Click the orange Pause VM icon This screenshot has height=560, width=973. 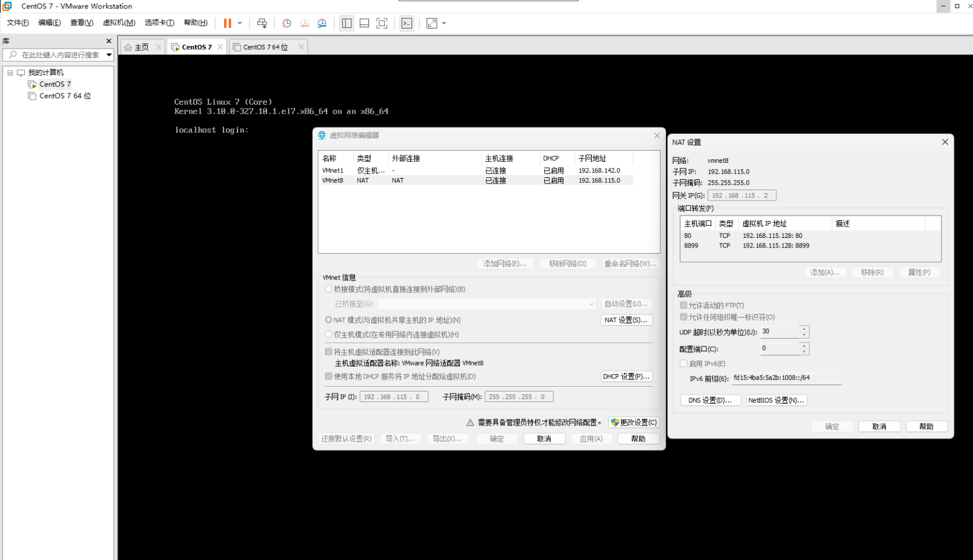227,23
